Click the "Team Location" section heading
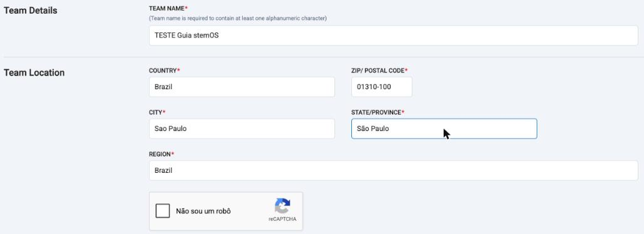This screenshot has width=644, height=234. (x=34, y=72)
